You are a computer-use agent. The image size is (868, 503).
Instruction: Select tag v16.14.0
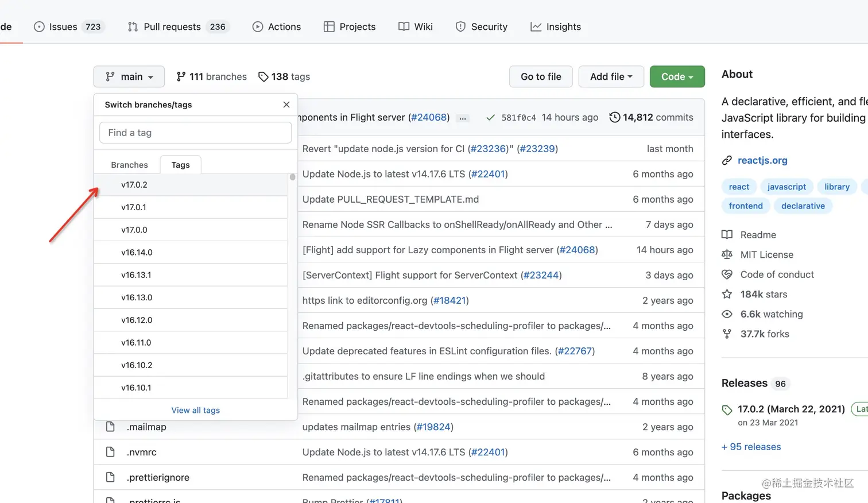(191, 252)
